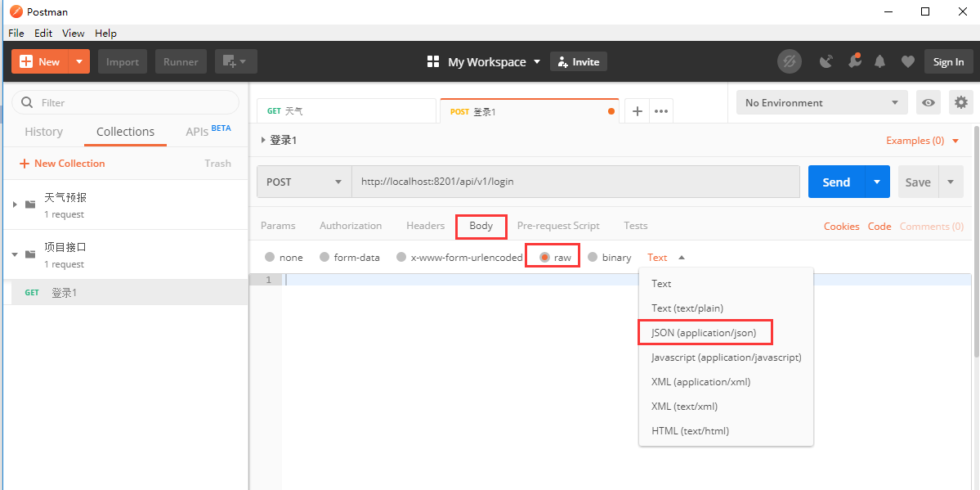Open the Examples (0) dropdown
Screen dimensions: 980x490
tap(922, 140)
